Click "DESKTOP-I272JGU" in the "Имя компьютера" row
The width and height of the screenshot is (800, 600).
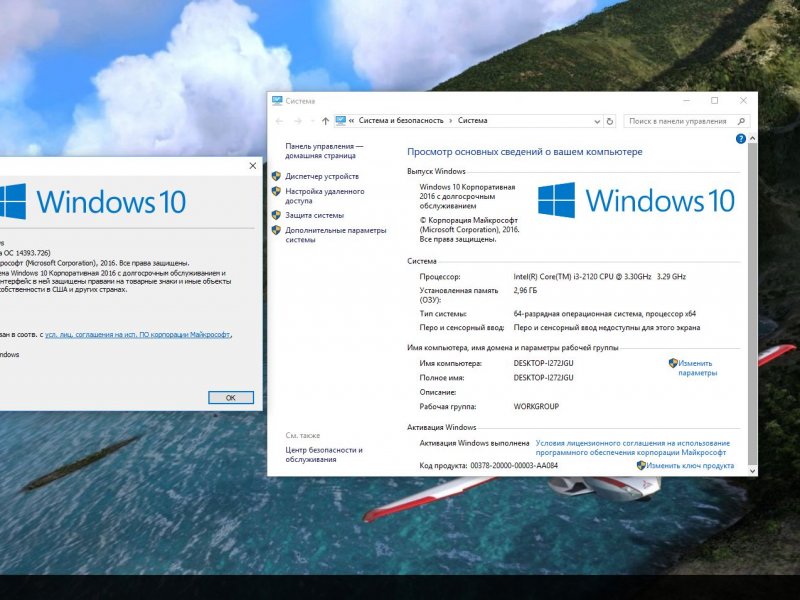tap(543, 363)
